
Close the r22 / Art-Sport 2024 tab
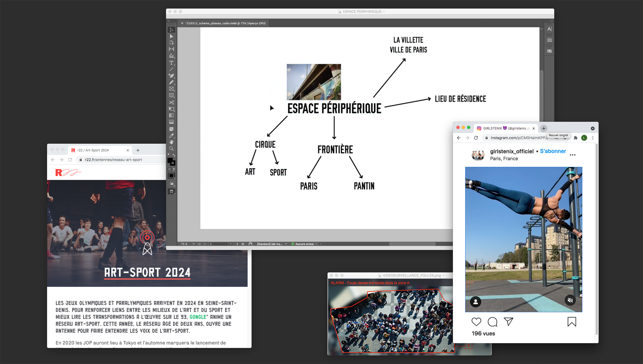[128, 150]
